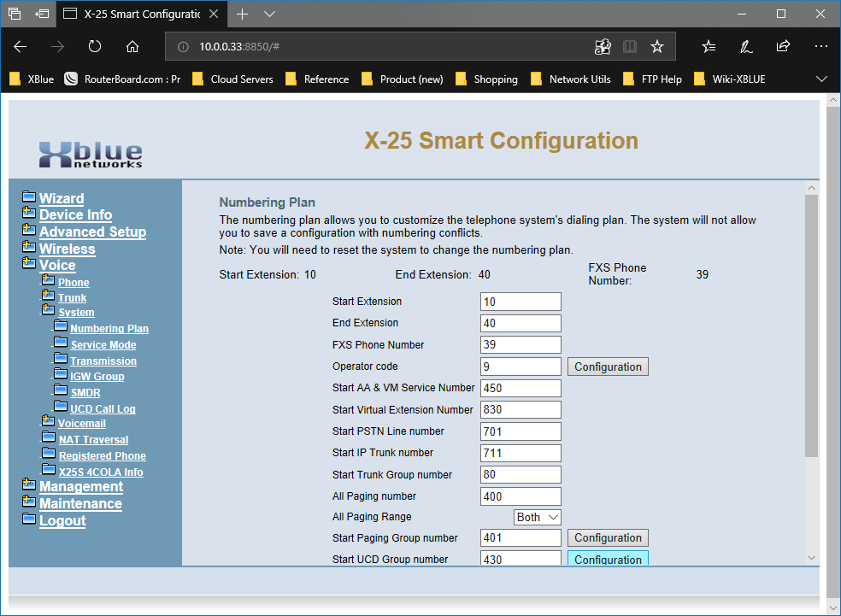Image resolution: width=841 pixels, height=616 pixels.
Task: Open the new tab plus button
Action: tap(242, 15)
